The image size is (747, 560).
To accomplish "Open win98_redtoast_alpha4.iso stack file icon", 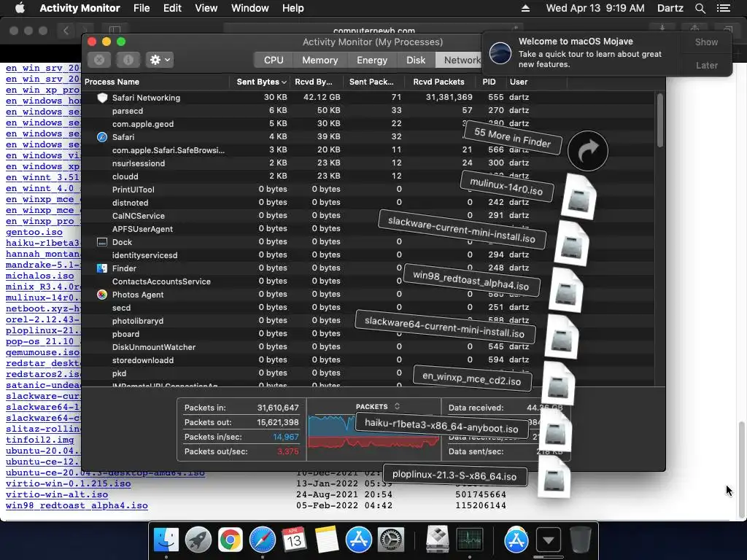I will coord(566,290).
